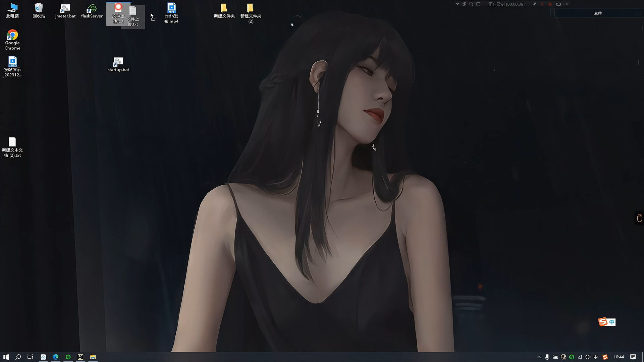Viewport: 644px width, 362px height.
Task: Open the volume speaker tray icon
Action: tap(588, 357)
